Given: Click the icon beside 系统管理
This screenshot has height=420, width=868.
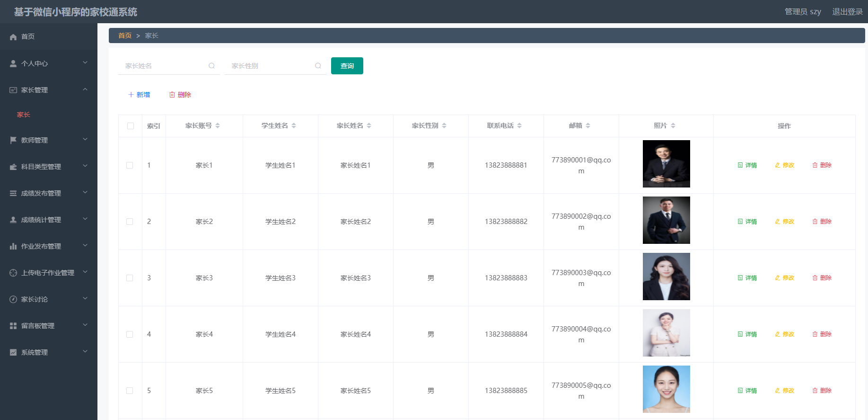Looking at the screenshot, I should click(x=13, y=352).
